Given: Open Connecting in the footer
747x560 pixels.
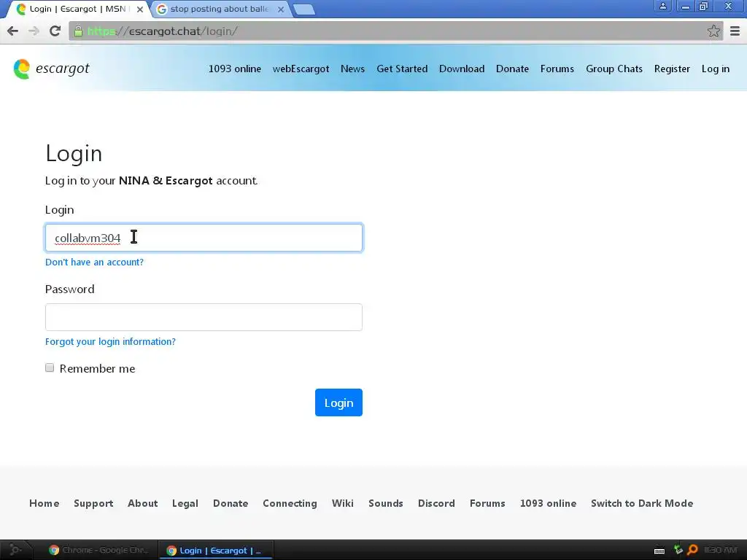Looking at the screenshot, I should [x=290, y=503].
